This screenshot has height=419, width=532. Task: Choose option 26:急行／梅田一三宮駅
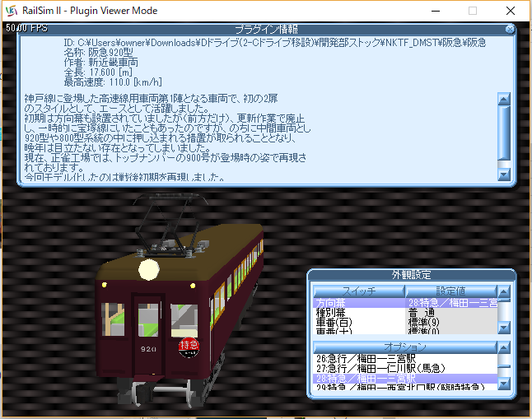coord(405,359)
